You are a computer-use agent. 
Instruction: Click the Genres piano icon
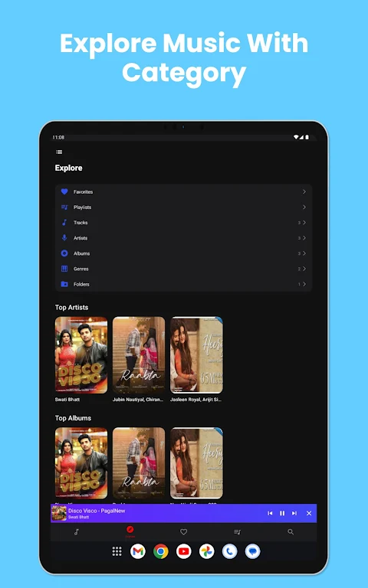64,269
